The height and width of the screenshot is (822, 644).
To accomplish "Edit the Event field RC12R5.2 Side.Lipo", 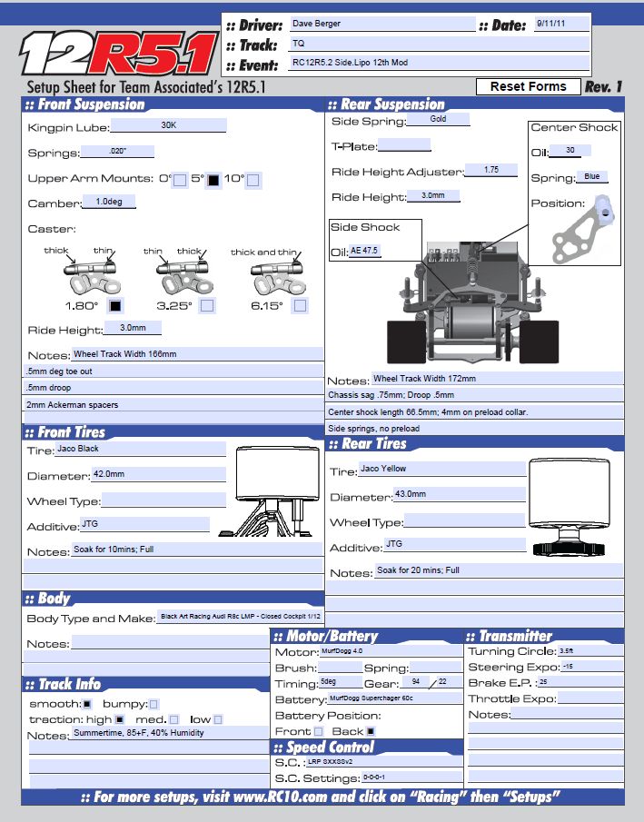I will [440, 63].
